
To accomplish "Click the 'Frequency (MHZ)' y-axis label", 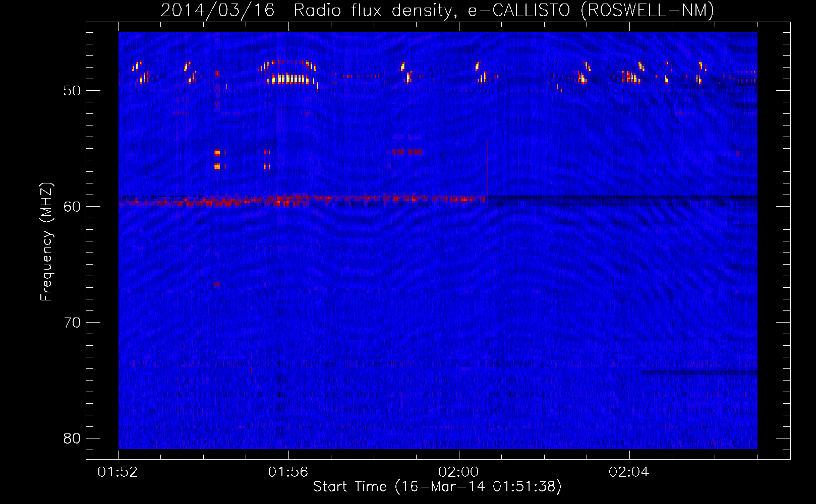I will click(46, 242).
